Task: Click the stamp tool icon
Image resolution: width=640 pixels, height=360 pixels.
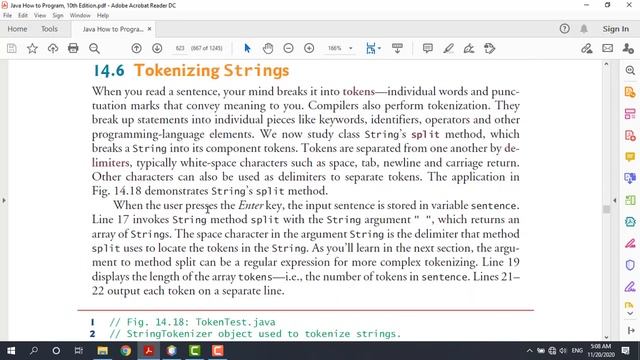Action: coord(489,48)
